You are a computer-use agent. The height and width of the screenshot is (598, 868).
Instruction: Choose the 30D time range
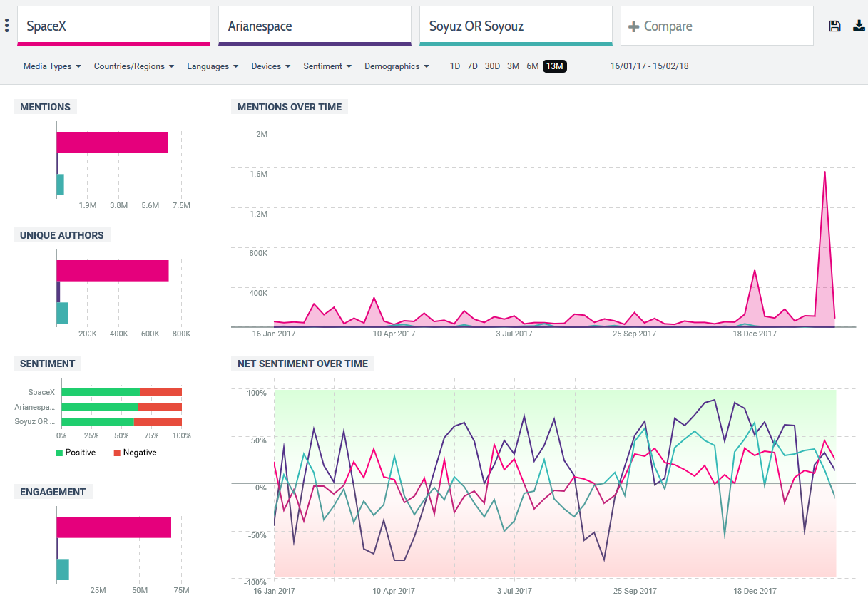(x=492, y=66)
